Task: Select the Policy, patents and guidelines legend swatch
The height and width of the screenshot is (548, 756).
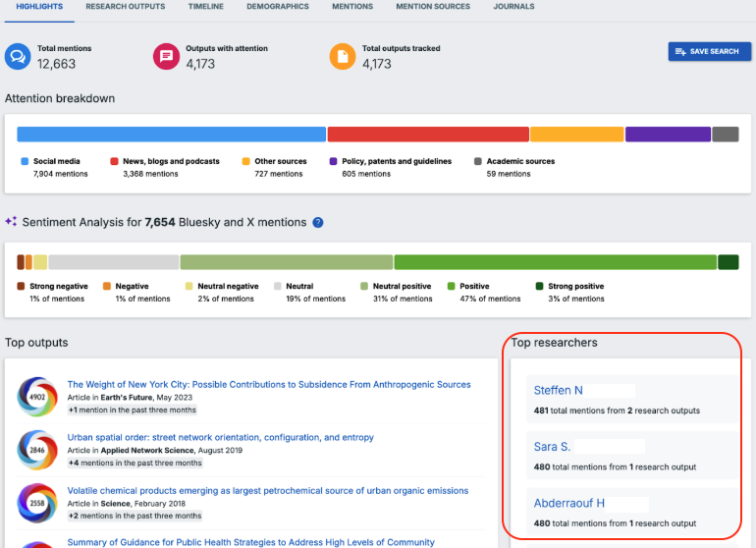Action: pos(333,161)
